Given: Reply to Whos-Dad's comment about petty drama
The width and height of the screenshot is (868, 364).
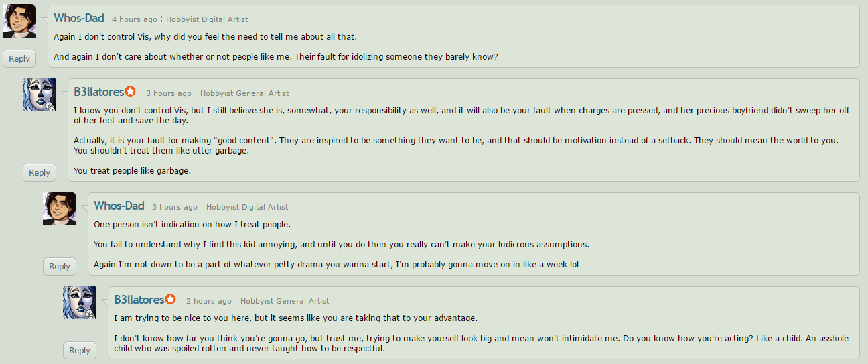Looking at the screenshot, I should point(60,266).
